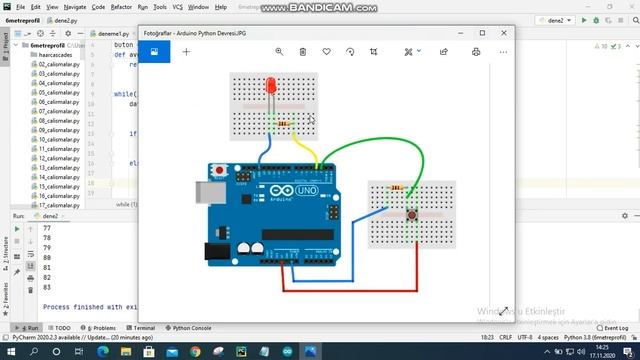Image resolution: width=640 pixels, height=360 pixels.
Task: Open 12_calismalar.py in project tree
Action: pos(55,158)
